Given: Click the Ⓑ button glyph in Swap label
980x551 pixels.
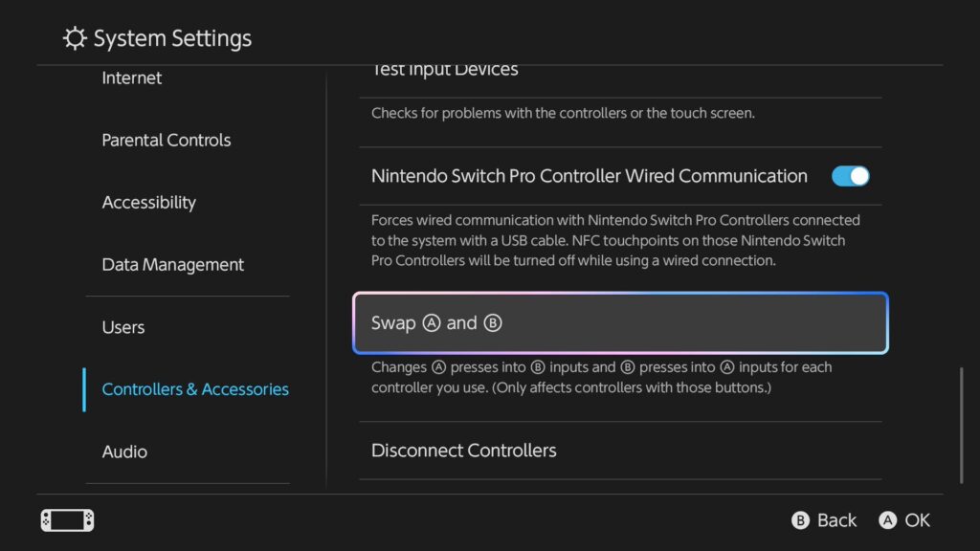Looking at the screenshot, I should 492,322.
